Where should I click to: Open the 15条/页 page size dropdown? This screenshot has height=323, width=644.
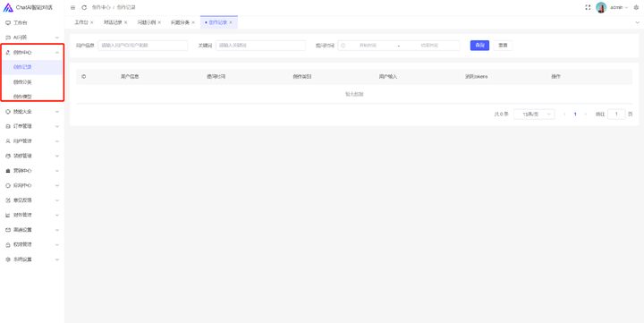point(534,115)
